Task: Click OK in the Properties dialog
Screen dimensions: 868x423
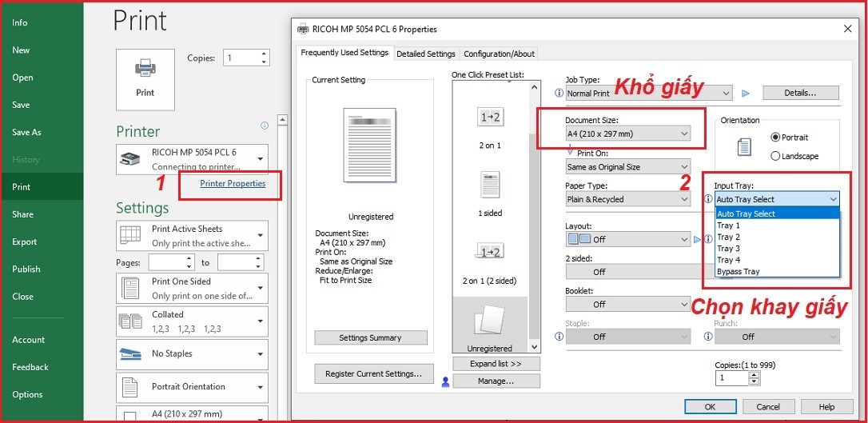Action: tap(711, 406)
